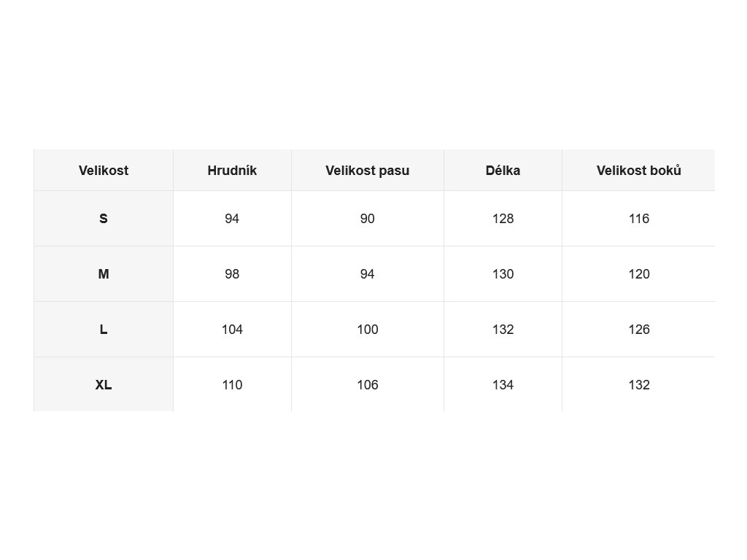Click Hrudník value 104 in L row
Image resolution: width=747 pixels, height=560 pixels.
click(x=232, y=329)
